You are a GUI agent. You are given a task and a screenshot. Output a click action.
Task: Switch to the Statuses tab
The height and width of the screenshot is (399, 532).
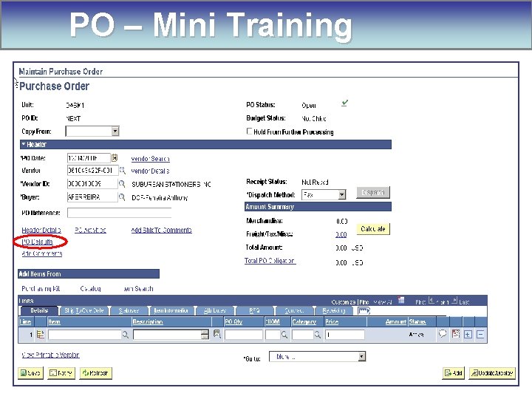click(129, 310)
